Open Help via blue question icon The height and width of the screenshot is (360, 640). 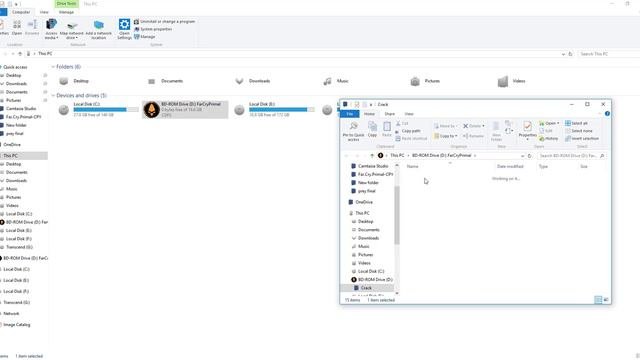(607, 114)
